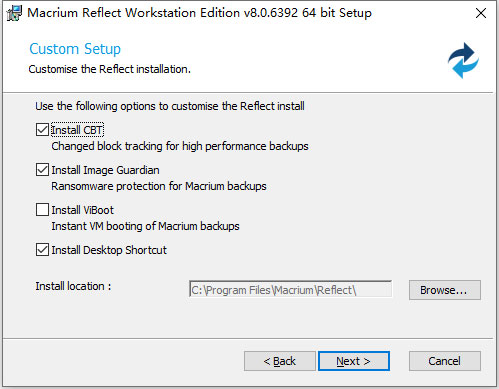Click the Browse... button

click(445, 290)
